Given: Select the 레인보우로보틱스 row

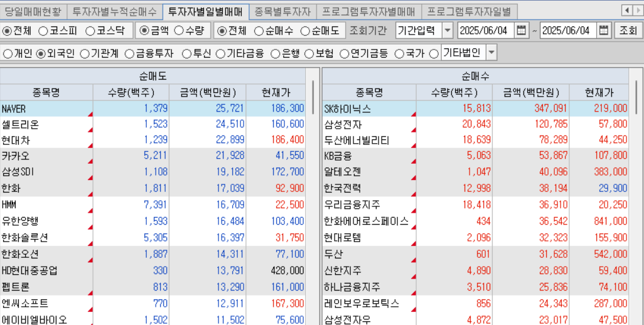Looking at the screenshot, I should [x=476, y=303].
